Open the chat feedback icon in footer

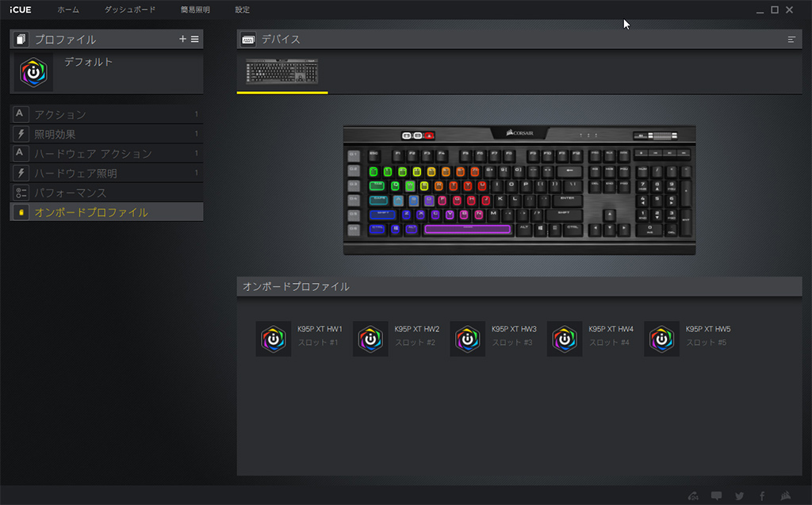pyautogui.click(x=716, y=495)
